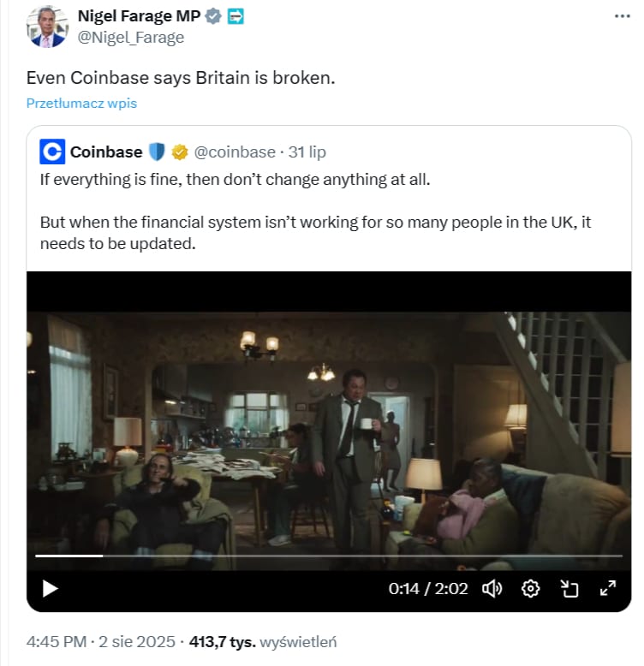
Task: Open video settings gear
Action: (x=531, y=588)
